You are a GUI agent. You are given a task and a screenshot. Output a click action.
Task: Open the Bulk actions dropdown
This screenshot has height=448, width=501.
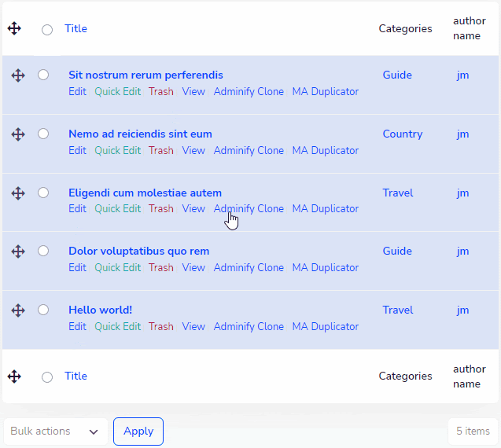[x=56, y=431]
